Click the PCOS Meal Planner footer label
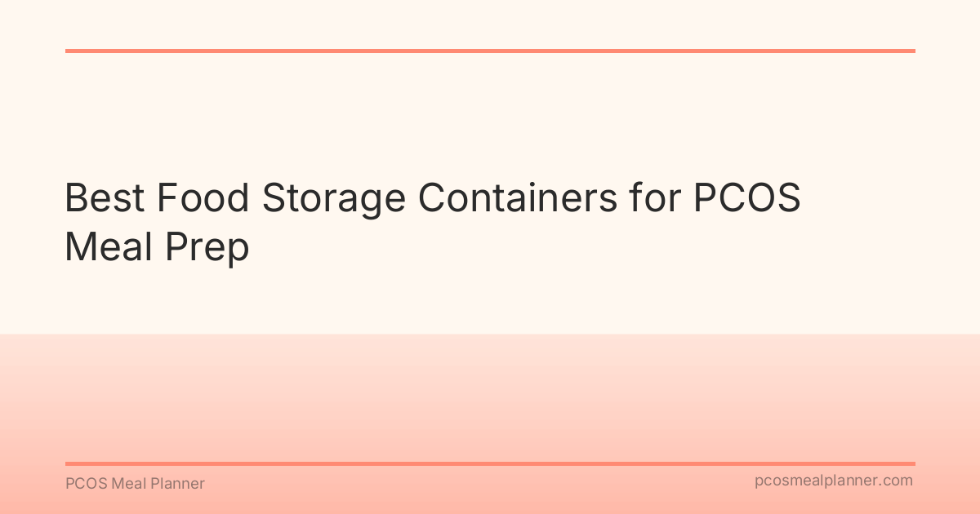This screenshot has height=514, width=980. click(135, 484)
